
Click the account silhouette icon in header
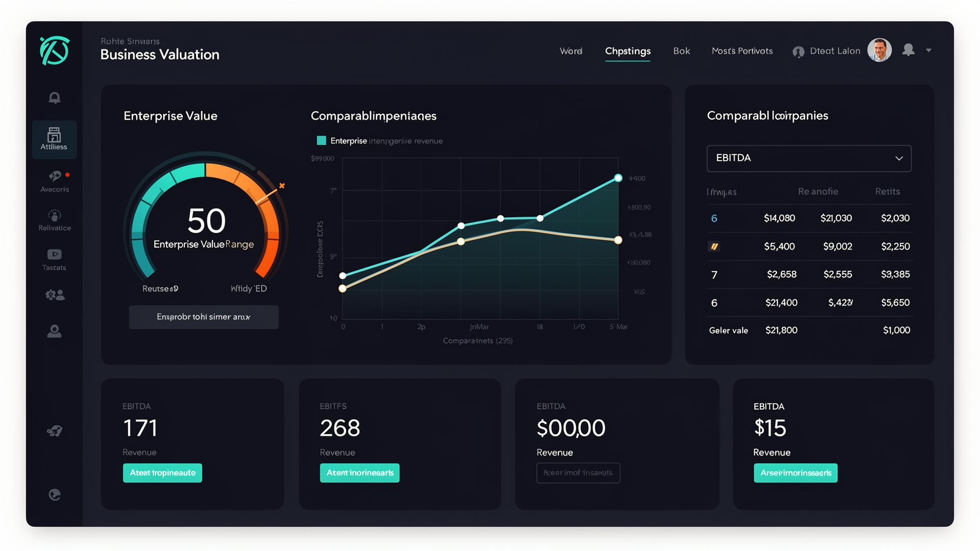coord(909,49)
